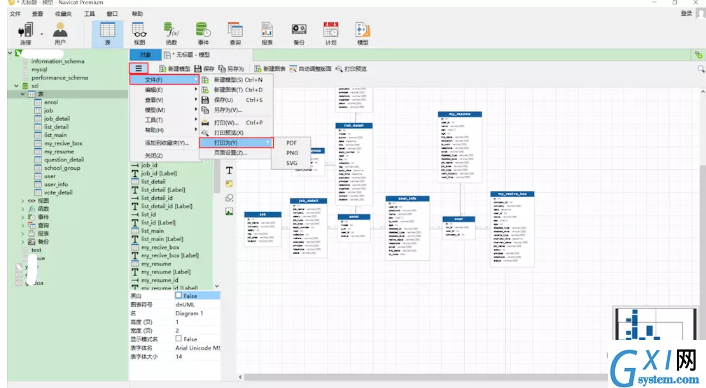Viewport: 706px width, 388px height.
Task: Click the 连接 connection icon in main toolbar
Action: click(25, 34)
